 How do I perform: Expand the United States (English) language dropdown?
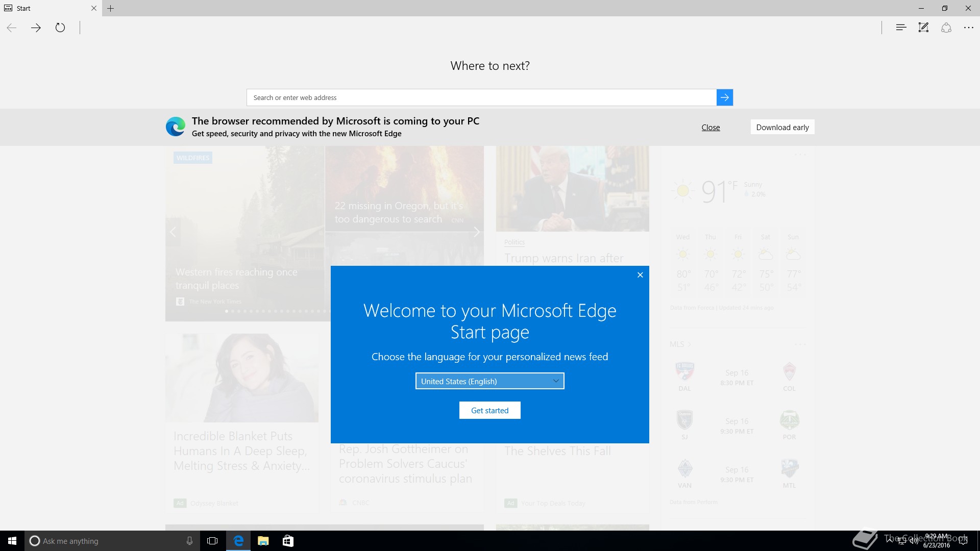click(490, 381)
